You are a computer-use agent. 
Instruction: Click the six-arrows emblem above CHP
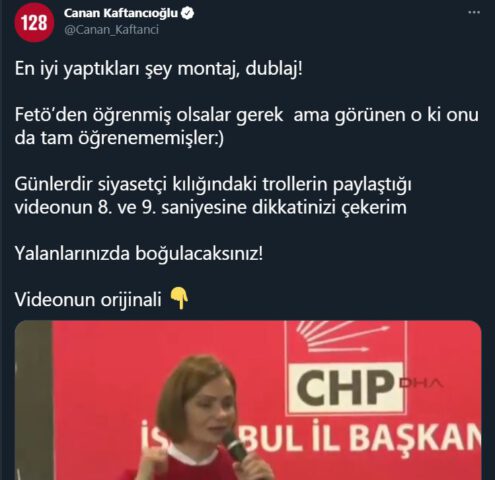pos(343,337)
